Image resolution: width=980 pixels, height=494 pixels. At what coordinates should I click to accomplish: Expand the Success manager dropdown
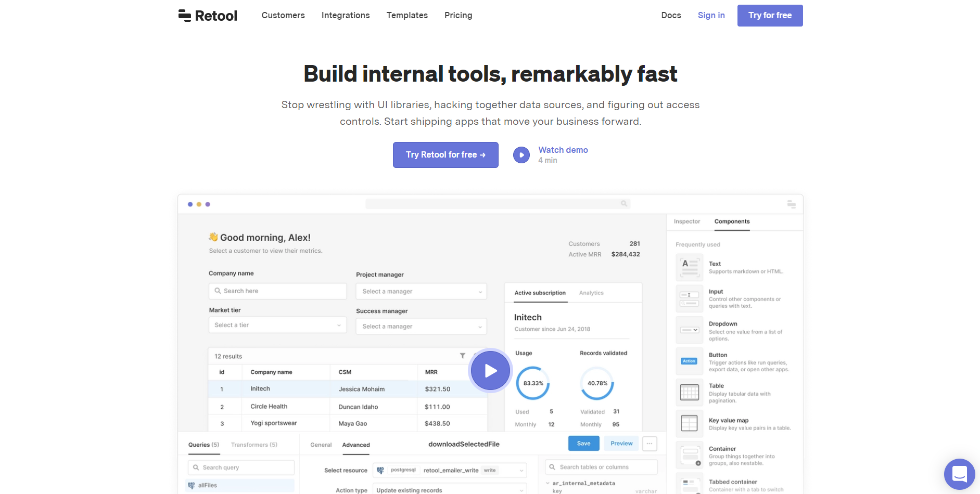point(422,327)
